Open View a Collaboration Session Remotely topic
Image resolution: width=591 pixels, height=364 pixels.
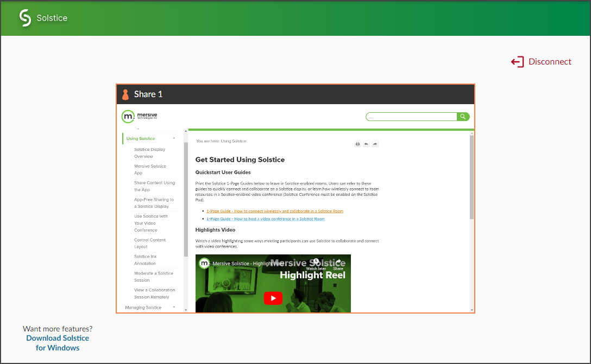(x=154, y=293)
